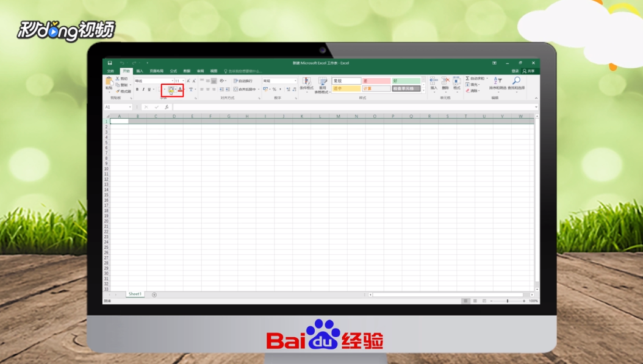The width and height of the screenshot is (643, 364).
Task: Click the Increase Decimal icon
Action: tap(289, 89)
